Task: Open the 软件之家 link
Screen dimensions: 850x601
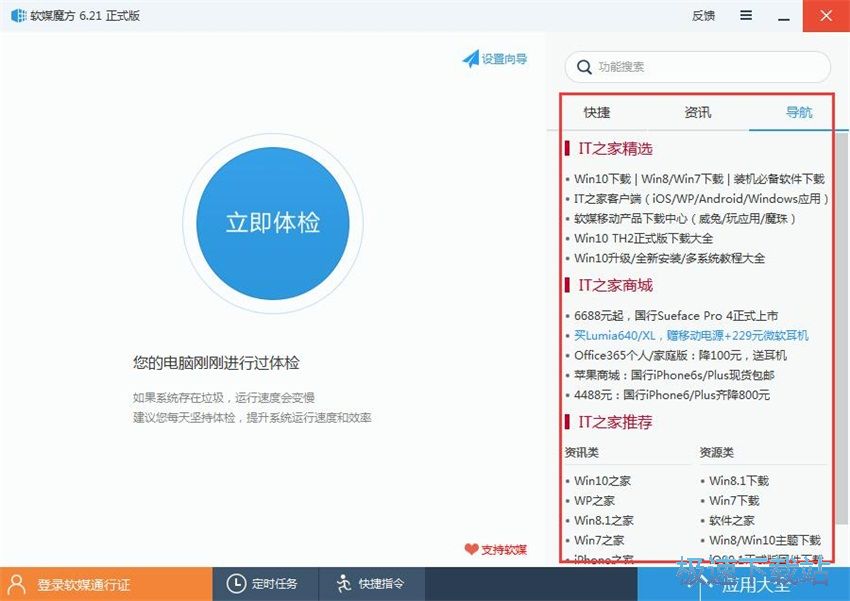Action: coord(731,520)
